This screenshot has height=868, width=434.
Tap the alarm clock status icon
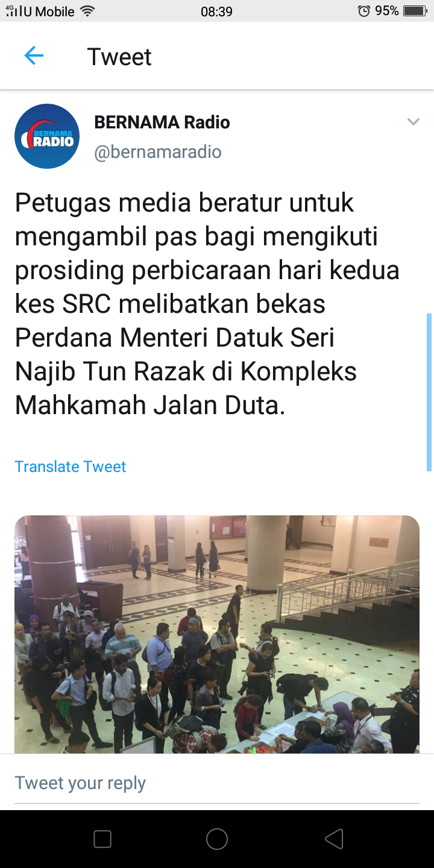coord(363,11)
